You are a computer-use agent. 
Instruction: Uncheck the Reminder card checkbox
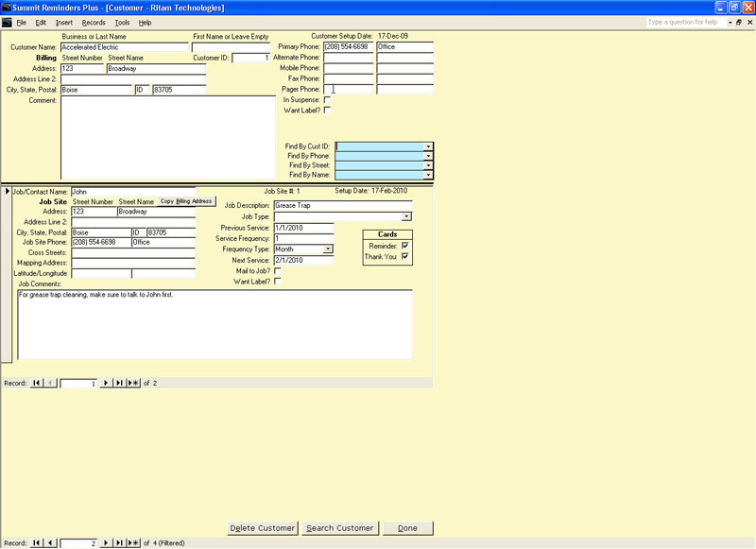pos(405,246)
